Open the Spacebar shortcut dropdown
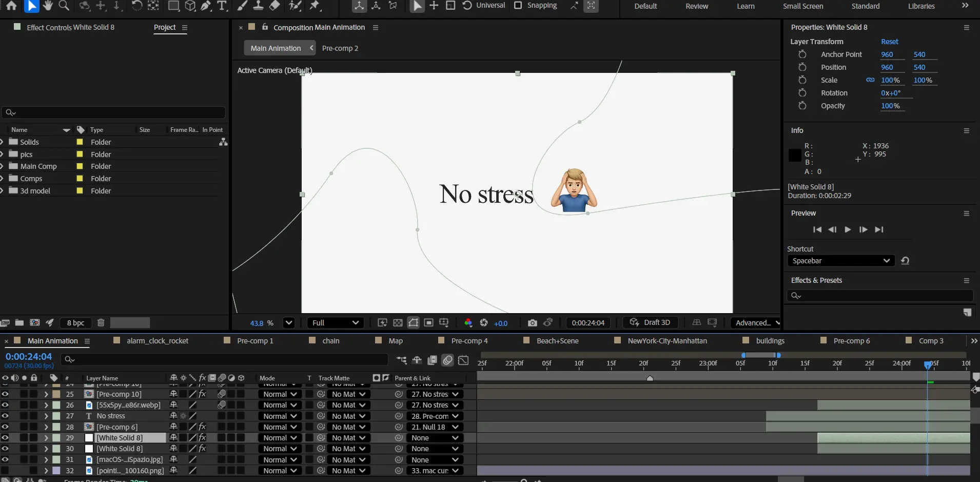This screenshot has height=482, width=980. click(840, 261)
